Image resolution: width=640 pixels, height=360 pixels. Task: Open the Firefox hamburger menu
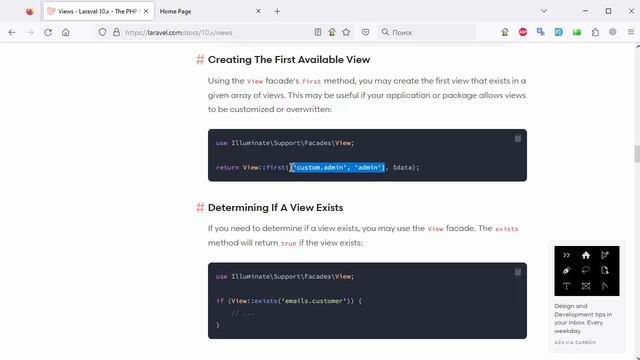tap(631, 32)
